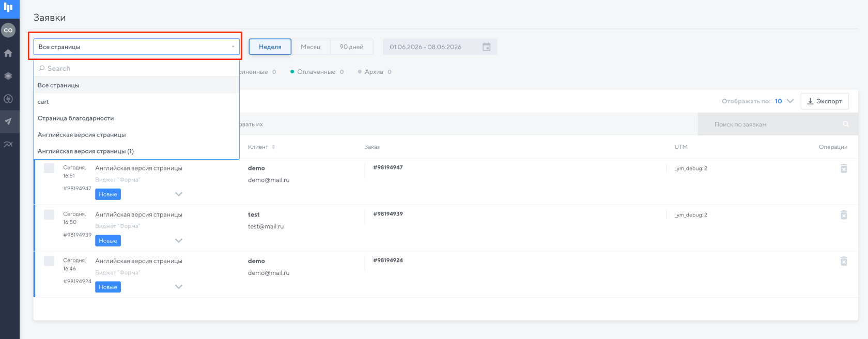Filter by Оплаченные status
Image resolution: width=868 pixels, height=339 pixels.
point(317,72)
